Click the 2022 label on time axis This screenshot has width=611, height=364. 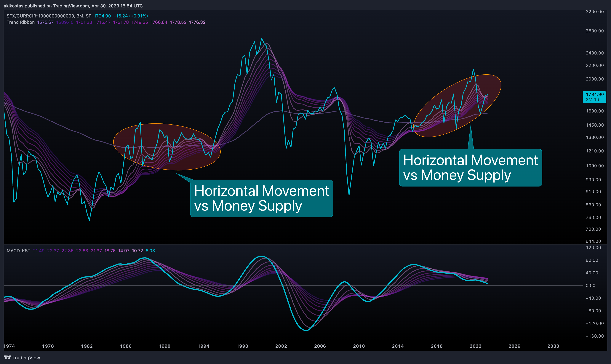pyautogui.click(x=476, y=346)
